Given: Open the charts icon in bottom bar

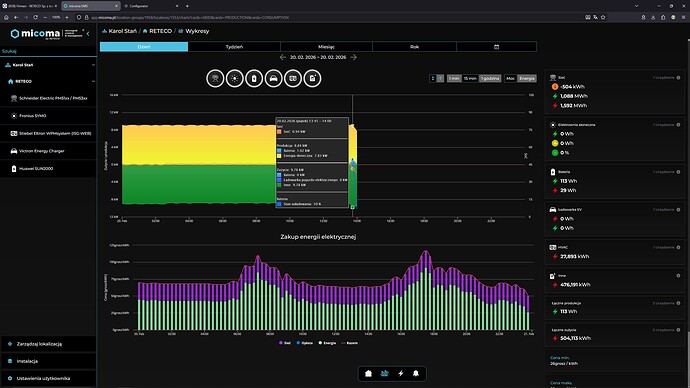Looking at the screenshot, I should coord(385,373).
